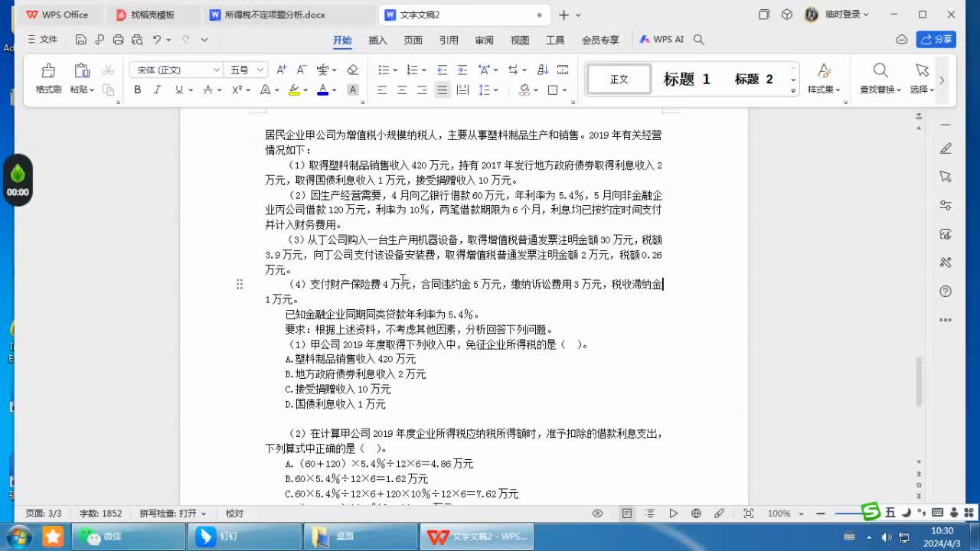The width and height of the screenshot is (980, 551).
Task: Click the search icon beside WPS AI
Action: (698, 40)
